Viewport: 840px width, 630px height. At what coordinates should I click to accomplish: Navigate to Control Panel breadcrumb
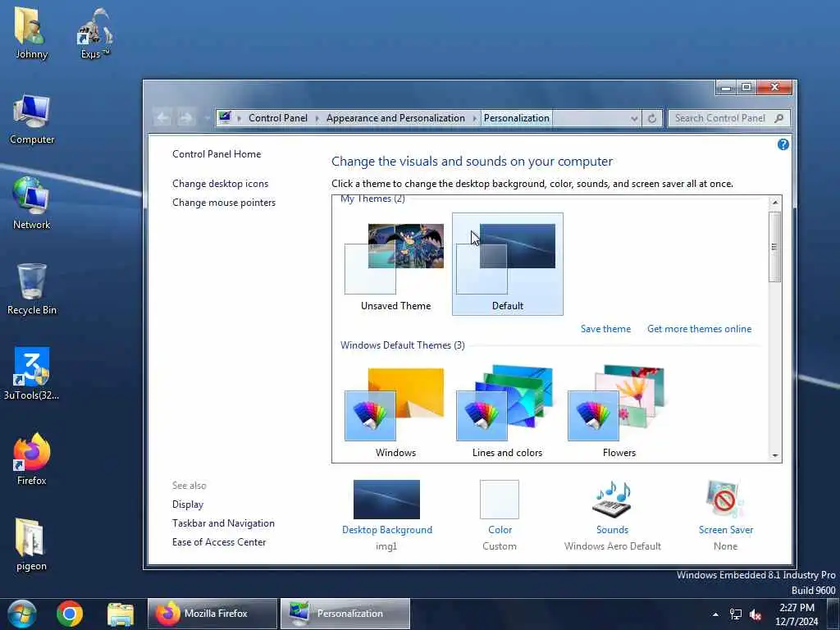[x=277, y=118]
